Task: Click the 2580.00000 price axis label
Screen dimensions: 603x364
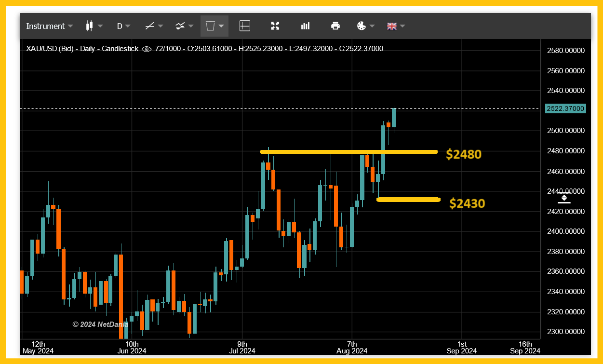Action: [x=566, y=51]
